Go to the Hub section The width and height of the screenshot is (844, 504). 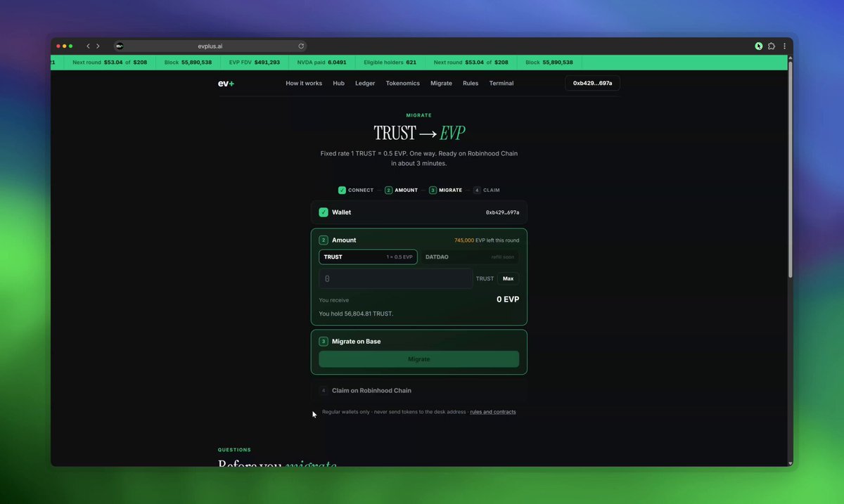[339, 84]
